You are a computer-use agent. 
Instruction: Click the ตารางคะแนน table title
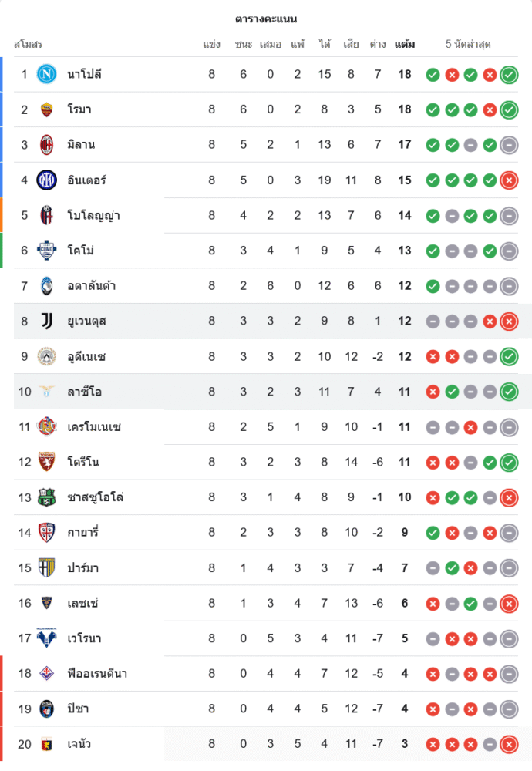[266, 19]
